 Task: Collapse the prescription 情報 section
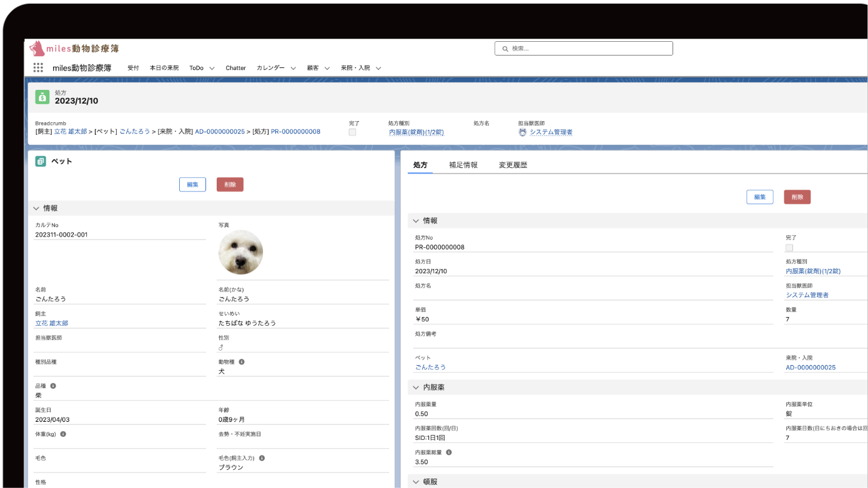tap(415, 221)
